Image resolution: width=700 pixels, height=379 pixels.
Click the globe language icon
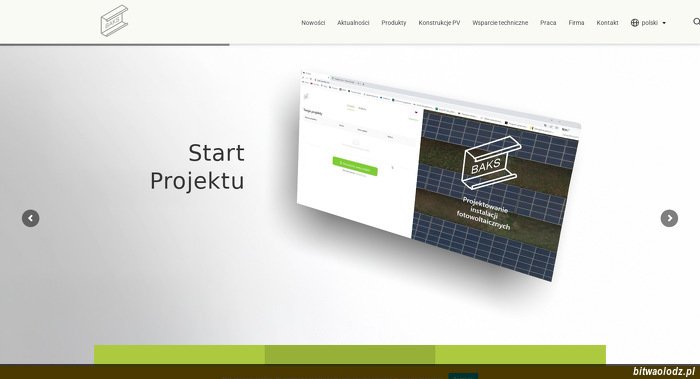pyautogui.click(x=634, y=22)
